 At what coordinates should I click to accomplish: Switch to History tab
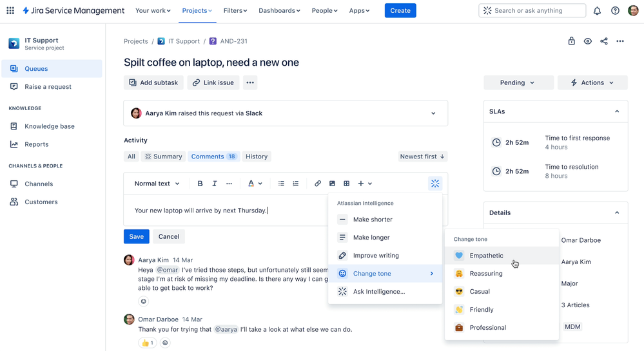257,157
